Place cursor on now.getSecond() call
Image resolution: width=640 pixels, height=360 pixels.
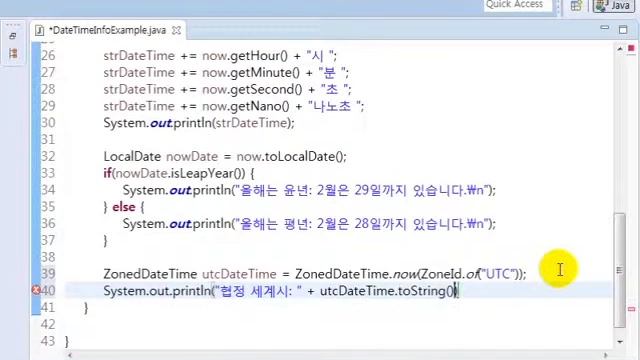tap(252, 89)
